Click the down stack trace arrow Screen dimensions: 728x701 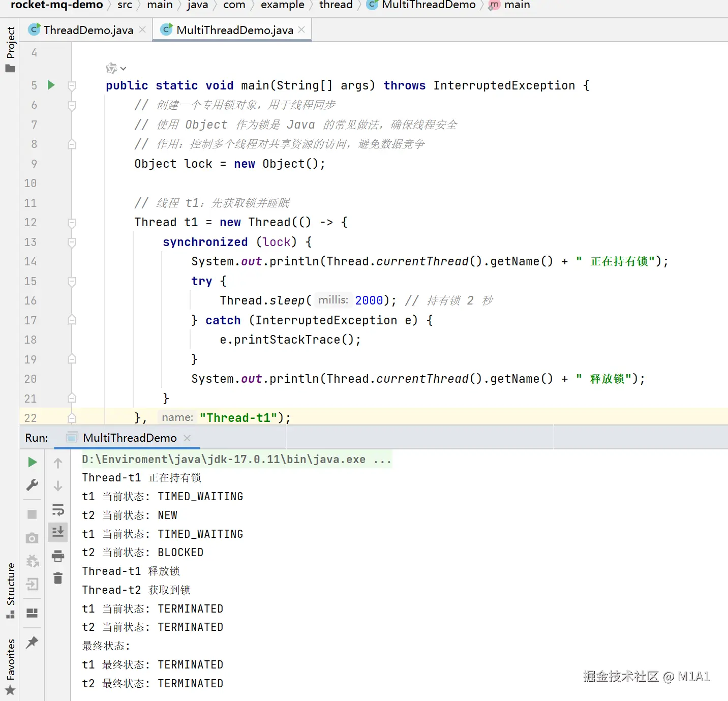[58, 486]
